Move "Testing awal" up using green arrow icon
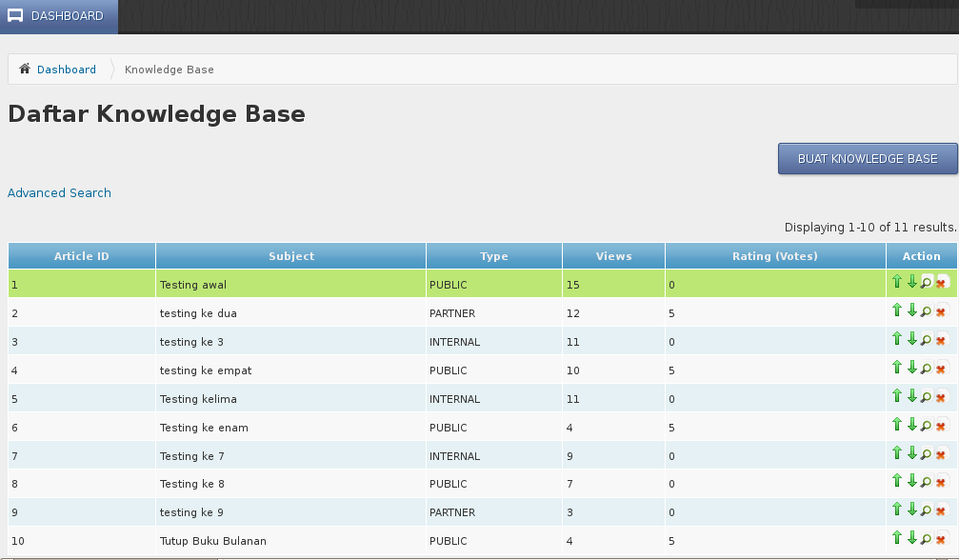The height and width of the screenshot is (560, 959). 897,282
